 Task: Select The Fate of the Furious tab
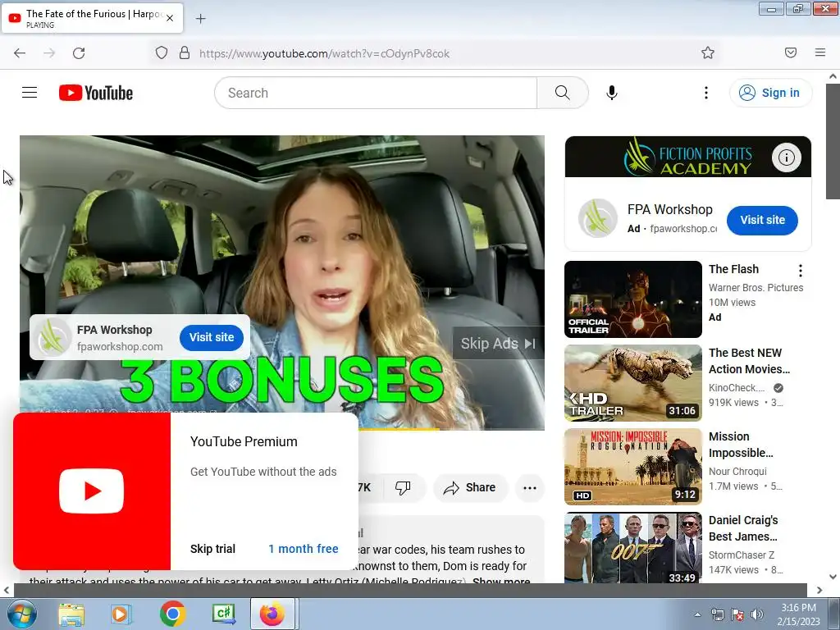(x=92, y=18)
